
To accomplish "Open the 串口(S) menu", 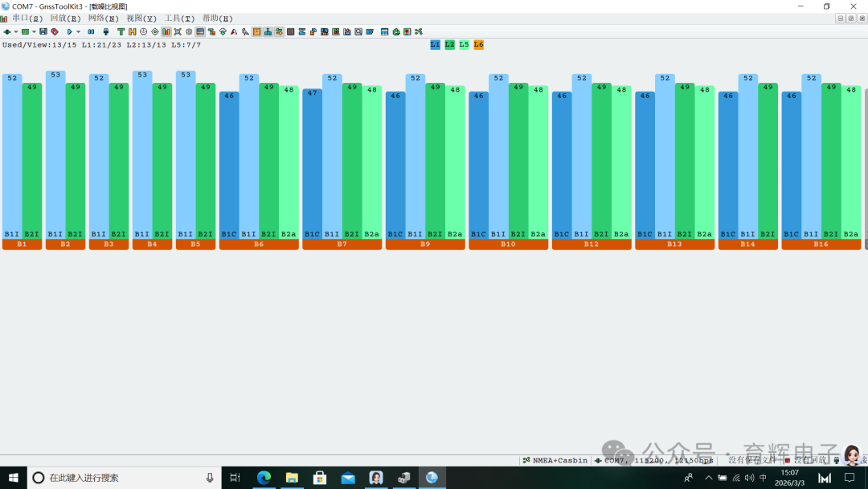I will coord(27,18).
